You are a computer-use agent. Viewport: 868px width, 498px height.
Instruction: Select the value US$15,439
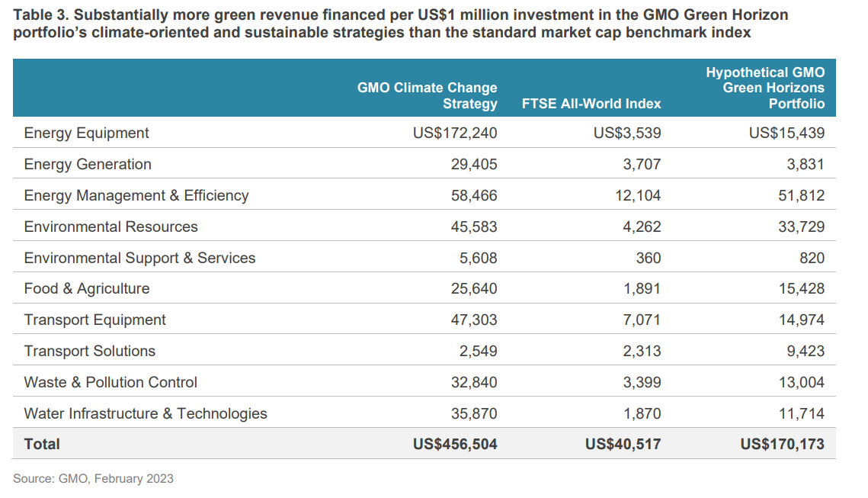click(786, 133)
